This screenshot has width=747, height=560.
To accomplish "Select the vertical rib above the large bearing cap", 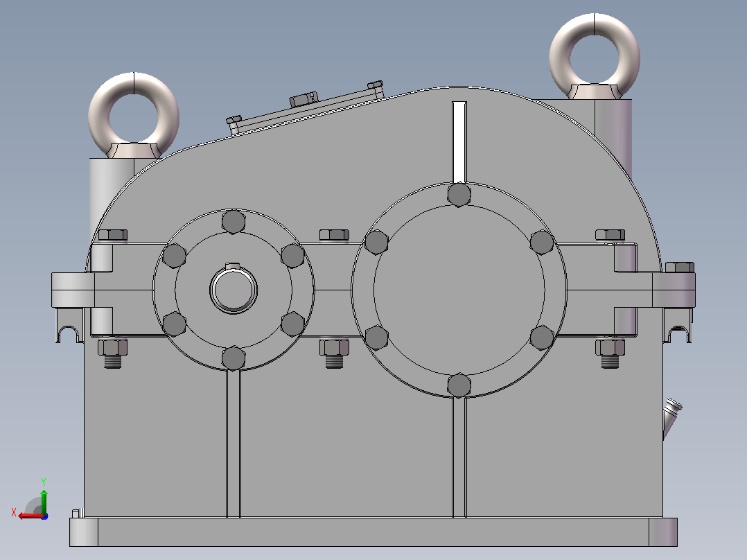I will tap(459, 142).
